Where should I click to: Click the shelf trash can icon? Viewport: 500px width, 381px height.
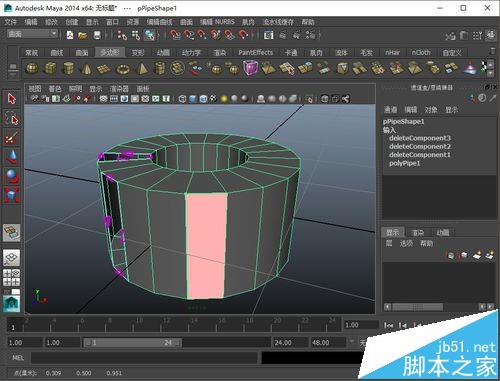492,51
